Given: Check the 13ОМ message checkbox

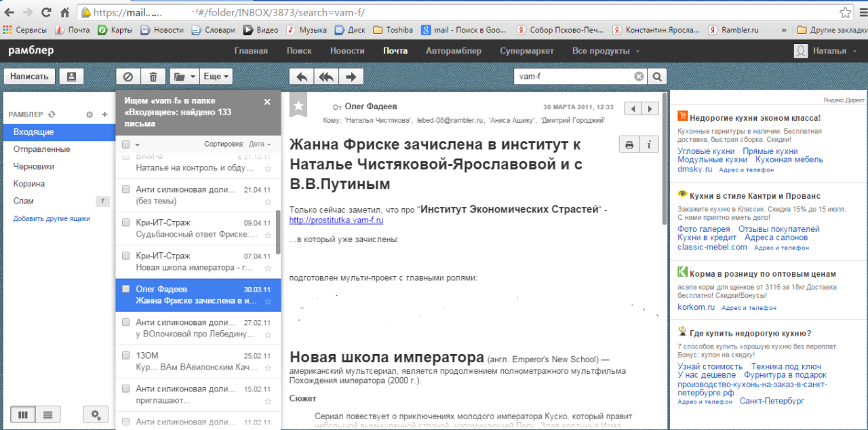Looking at the screenshot, I should pyautogui.click(x=125, y=355).
